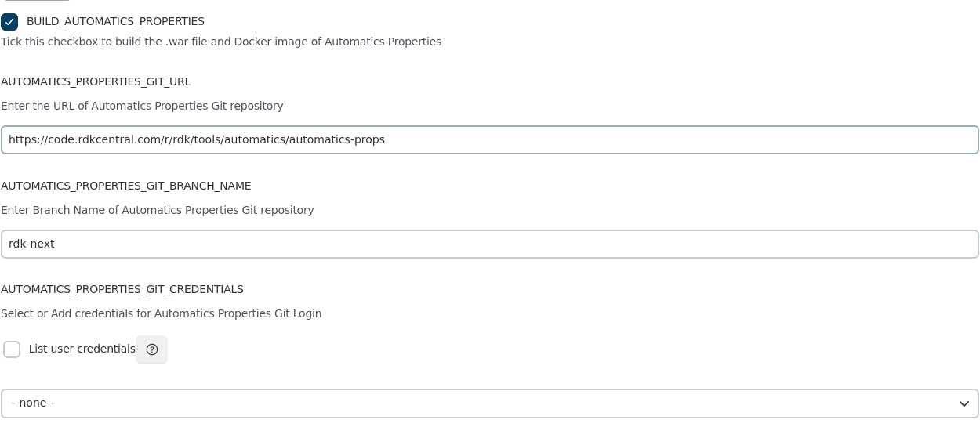Open help for List user credentials
Screen dimensions: 980x427
point(152,349)
